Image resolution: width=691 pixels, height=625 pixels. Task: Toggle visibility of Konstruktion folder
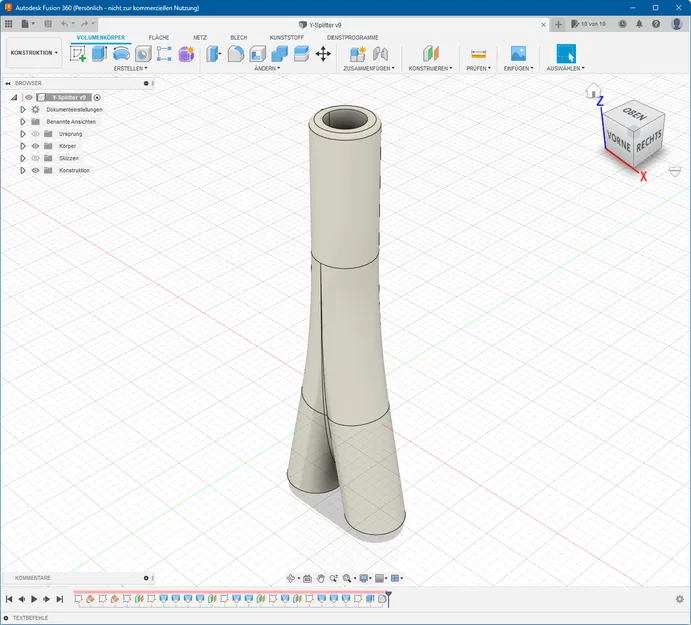click(x=35, y=170)
